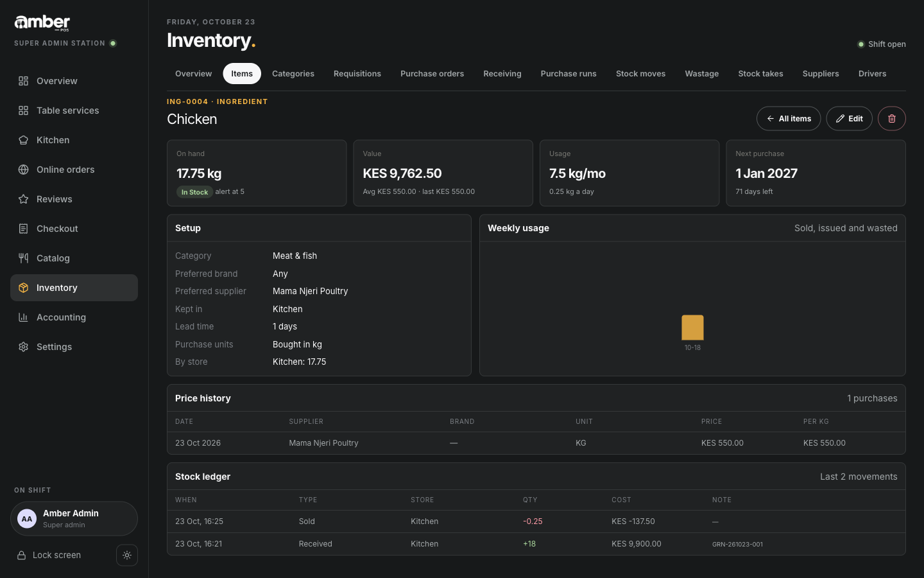The image size is (924, 578).
Task: Select the Mama Njeri Poultry price history cell
Action: [x=323, y=443]
